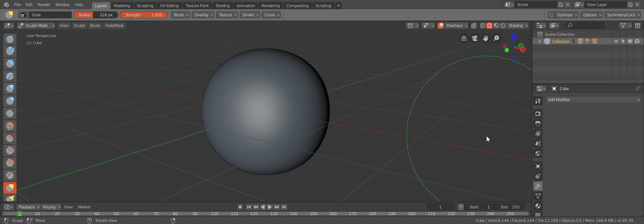Open Active Tool settings tab icon
Viewport: 644px width, 224px height.
coord(538,101)
